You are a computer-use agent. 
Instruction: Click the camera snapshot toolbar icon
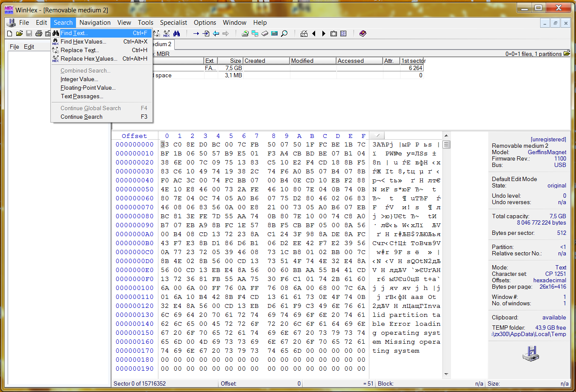coord(333,33)
